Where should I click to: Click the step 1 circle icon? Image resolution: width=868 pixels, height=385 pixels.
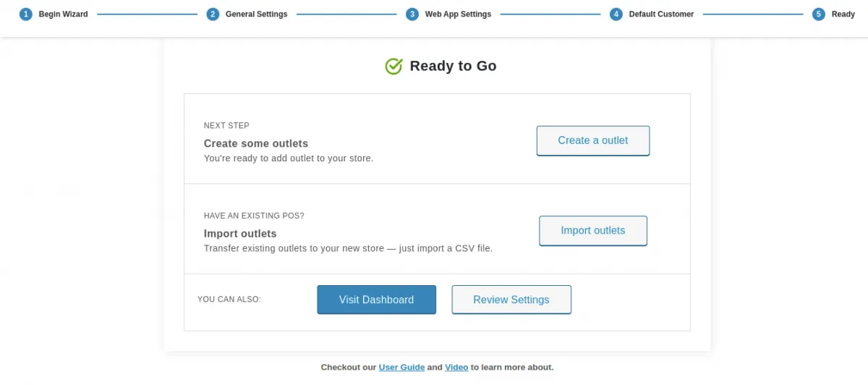point(26,14)
